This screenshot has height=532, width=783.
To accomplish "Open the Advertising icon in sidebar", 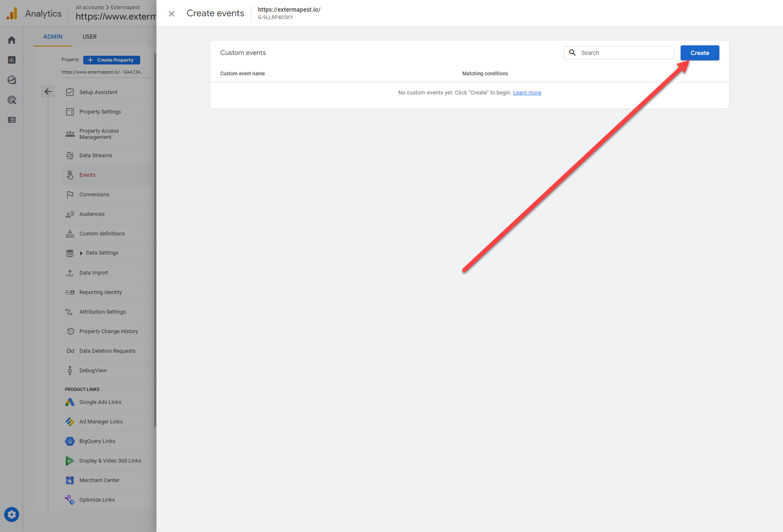I will (x=12, y=100).
